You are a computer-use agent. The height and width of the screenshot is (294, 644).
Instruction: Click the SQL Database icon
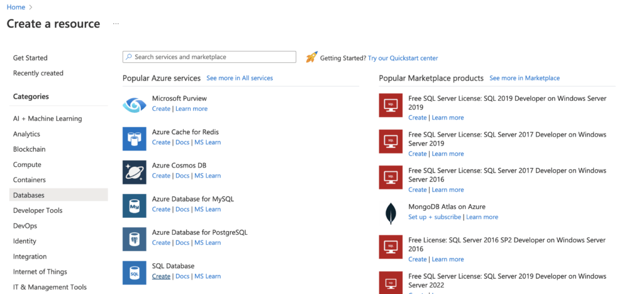(x=135, y=273)
